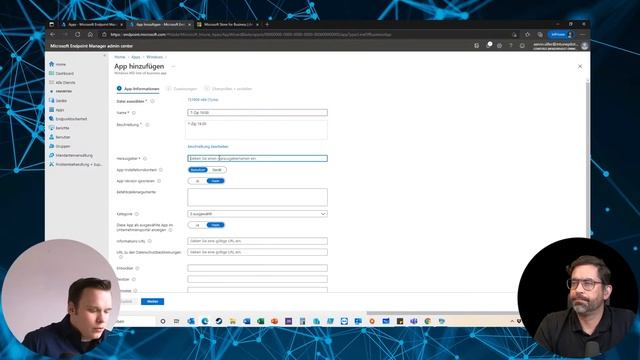640x360 pixels.
Task: Collapse the left sidebar with chevron
Action: (x=105, y=56)
